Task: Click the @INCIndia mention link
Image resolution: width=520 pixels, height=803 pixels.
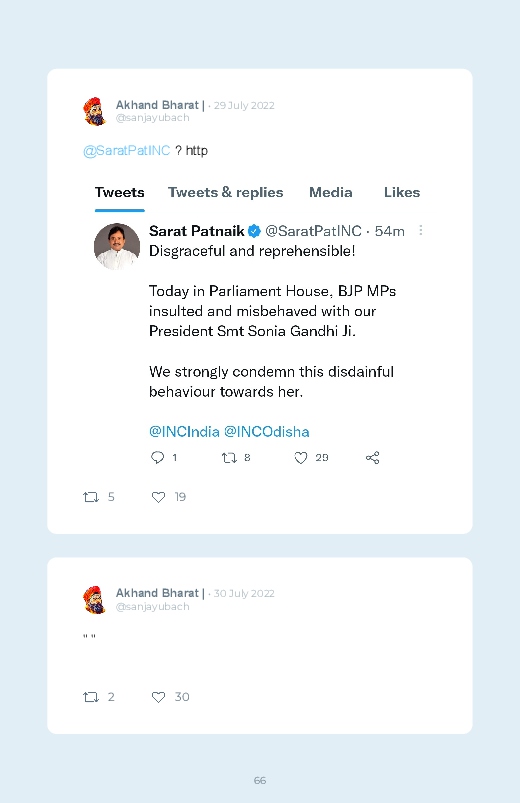Action: point(184,432)
